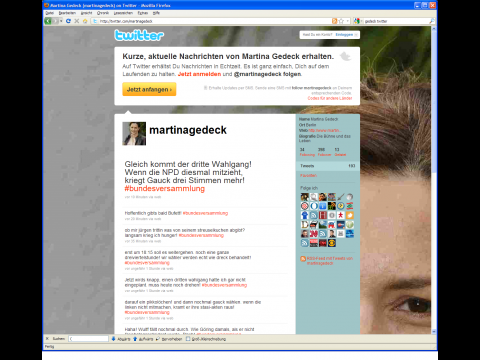The height and width of the screenshot is (360, 480).
Task: Open the Hilfe menu
Action: pyautogui.click(x=156, y=13)
